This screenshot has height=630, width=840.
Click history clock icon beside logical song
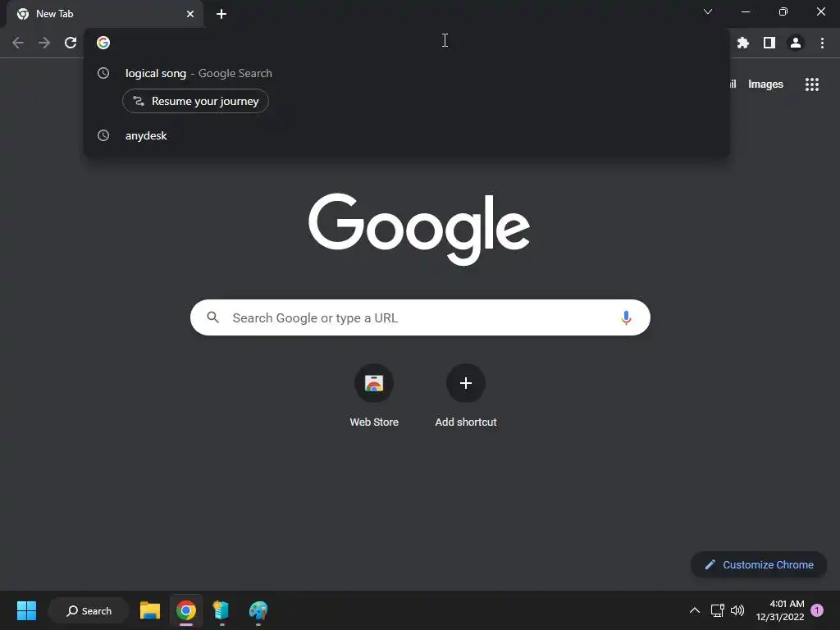(103, 73)
